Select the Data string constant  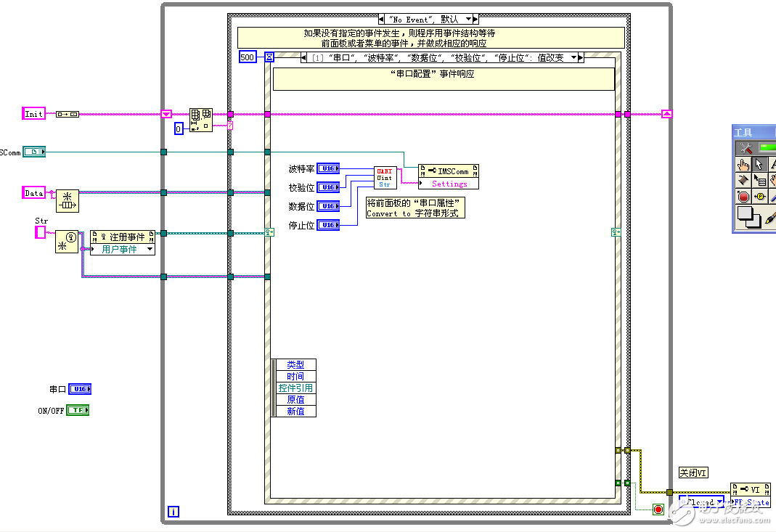pos(33,192)
